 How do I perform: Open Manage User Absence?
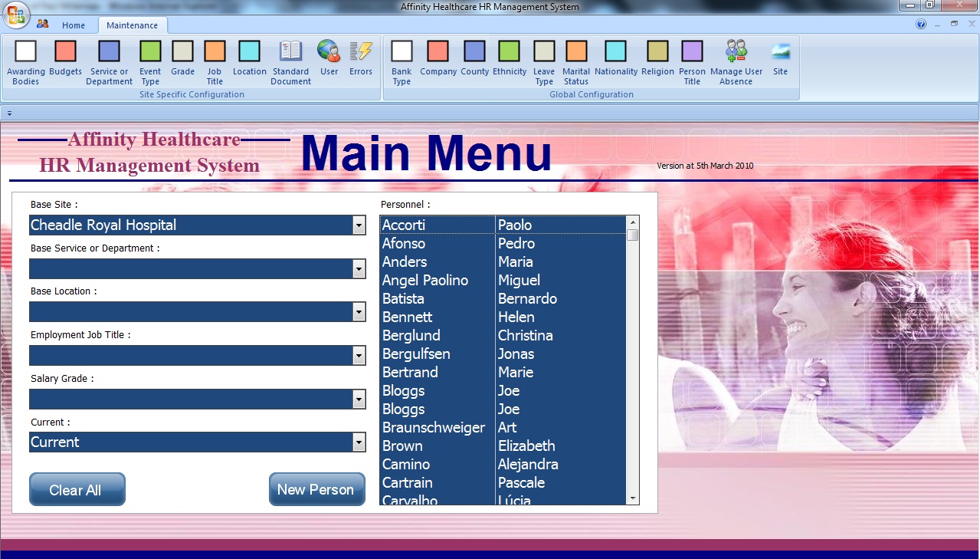click(x=736, y=63)
